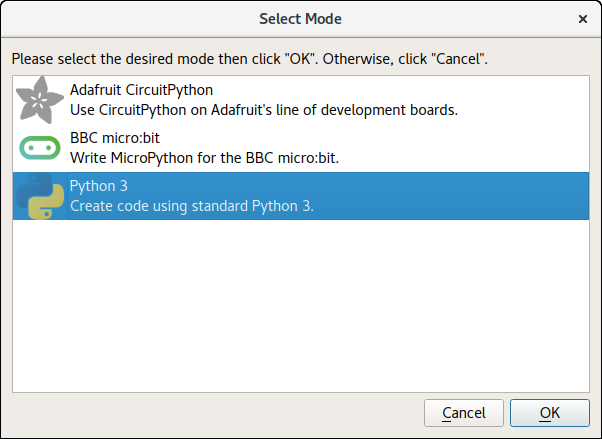This screenshot has height=439, width=602.
Task: Click the 'Create code using standard Python 3' description
Action: click(192, 206)
